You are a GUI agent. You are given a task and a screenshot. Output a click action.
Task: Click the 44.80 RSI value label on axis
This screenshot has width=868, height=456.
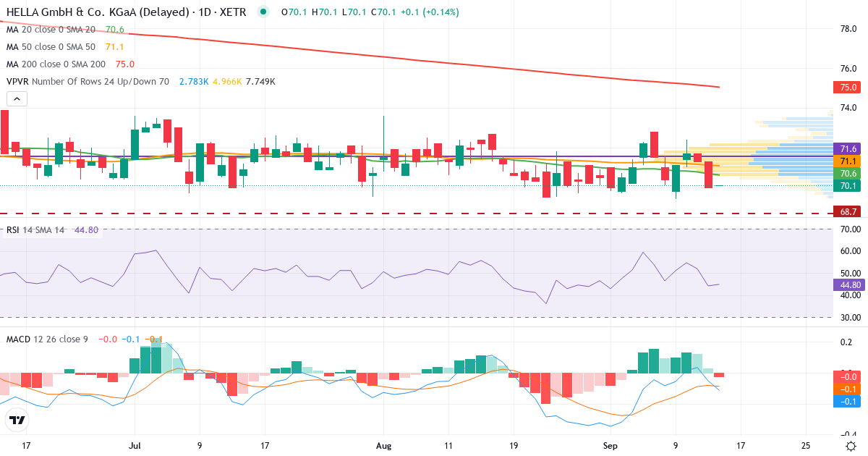point(848,285)
